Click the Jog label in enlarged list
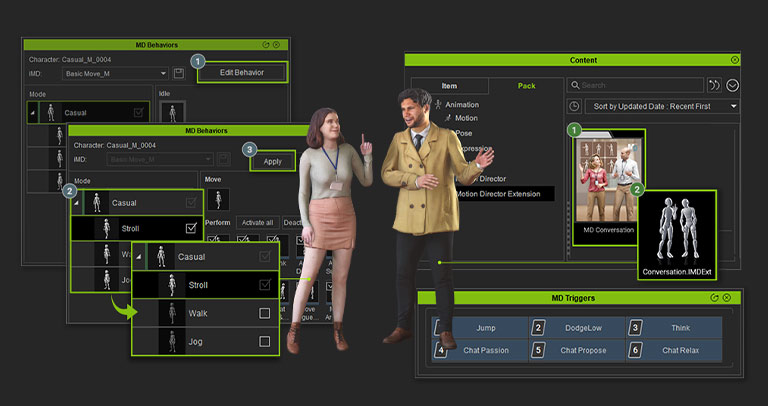This screenshot has height=406, width=768. [195, 342]
